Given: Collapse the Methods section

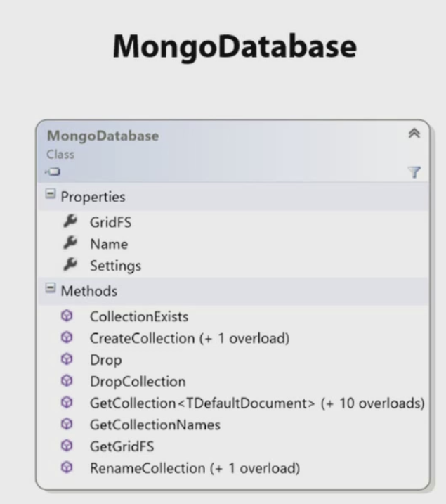Looking at the screenshot, I should 50,287.
